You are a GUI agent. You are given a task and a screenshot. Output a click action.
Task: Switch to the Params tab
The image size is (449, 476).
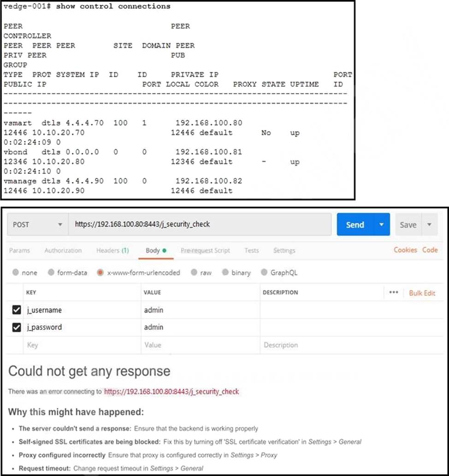click(x=19, y=250)
